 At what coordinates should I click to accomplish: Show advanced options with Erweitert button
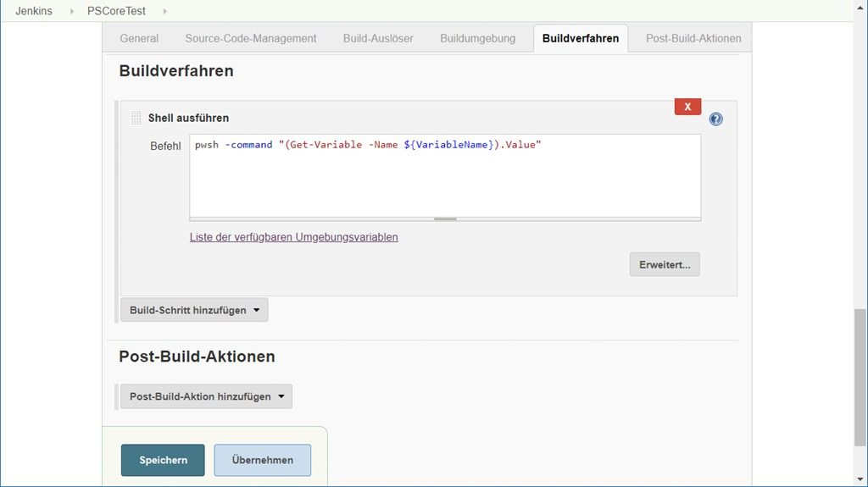click(665, 264)
